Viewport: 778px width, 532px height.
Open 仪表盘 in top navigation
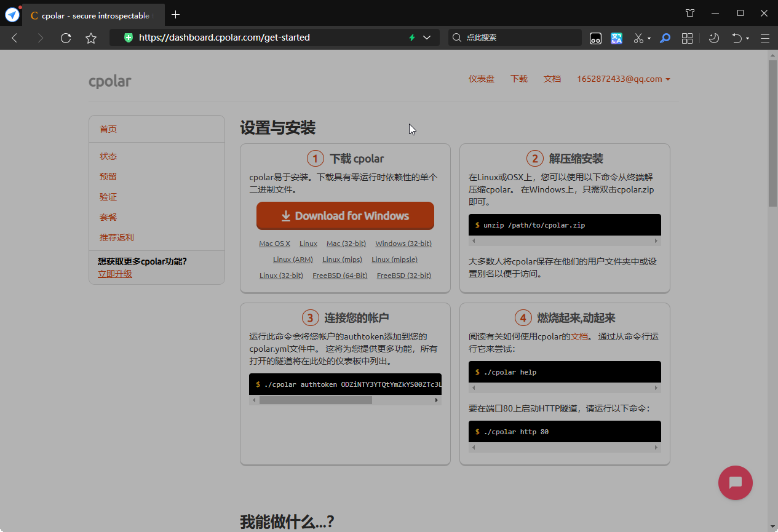482,79
